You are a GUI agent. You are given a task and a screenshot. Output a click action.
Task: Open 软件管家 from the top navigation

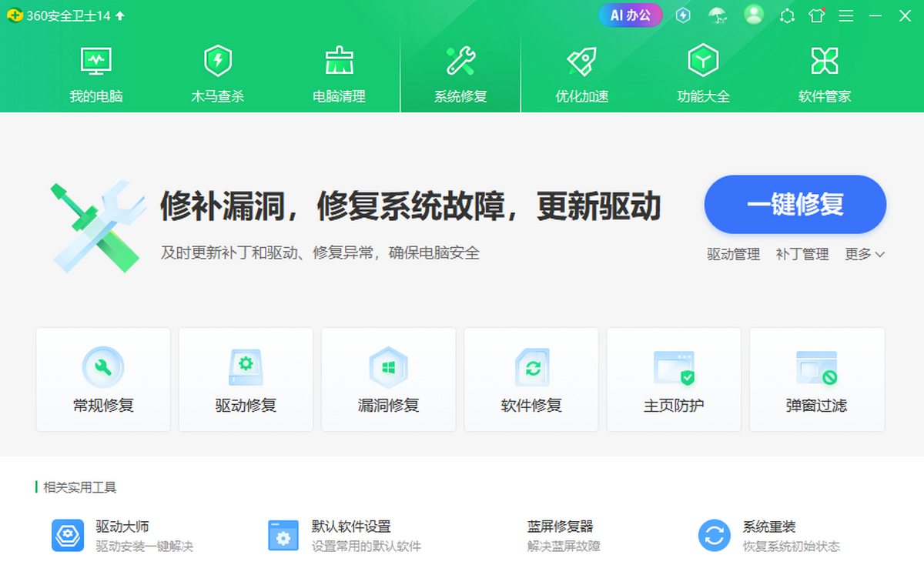825,73
